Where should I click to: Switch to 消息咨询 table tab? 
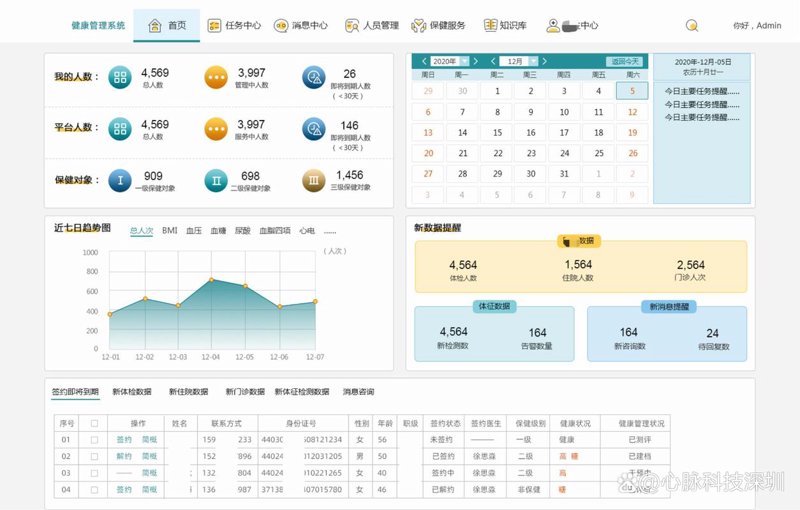358,392
